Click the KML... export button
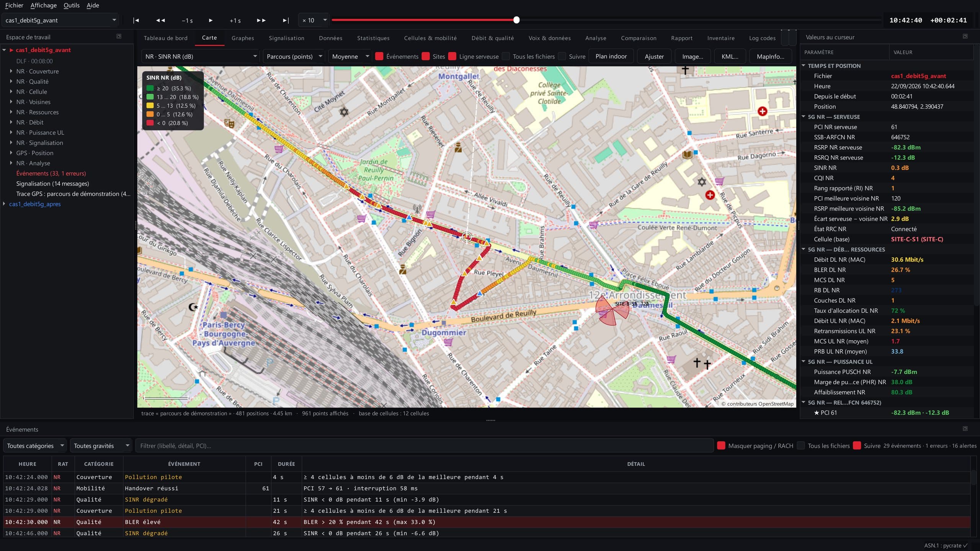The width and height of the screenshot is (980, 551). point(730,56)
